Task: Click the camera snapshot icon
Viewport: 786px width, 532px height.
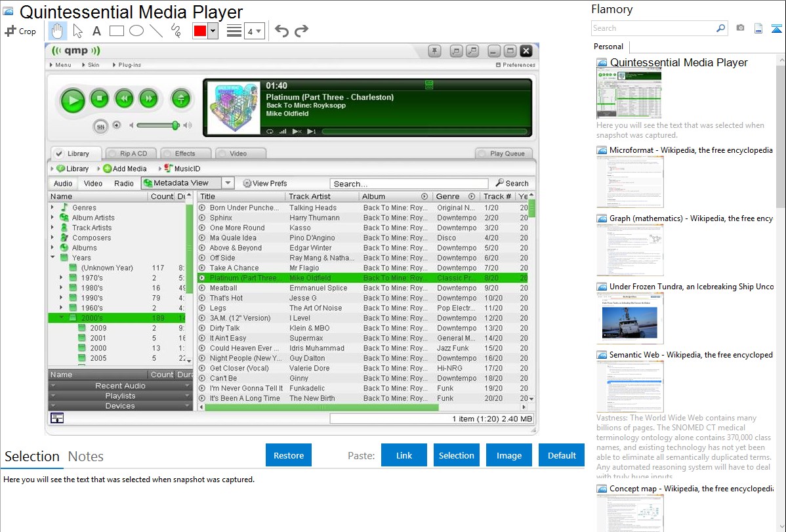Action: [740, 28]
